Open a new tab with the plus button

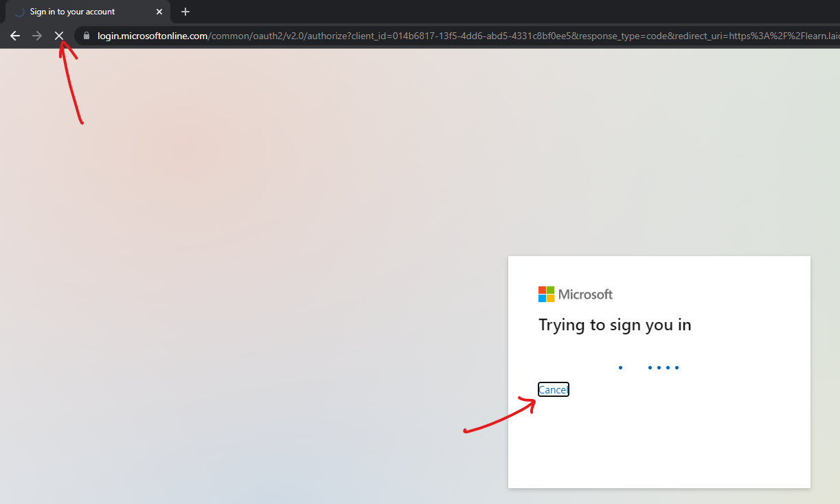[185, 12]
